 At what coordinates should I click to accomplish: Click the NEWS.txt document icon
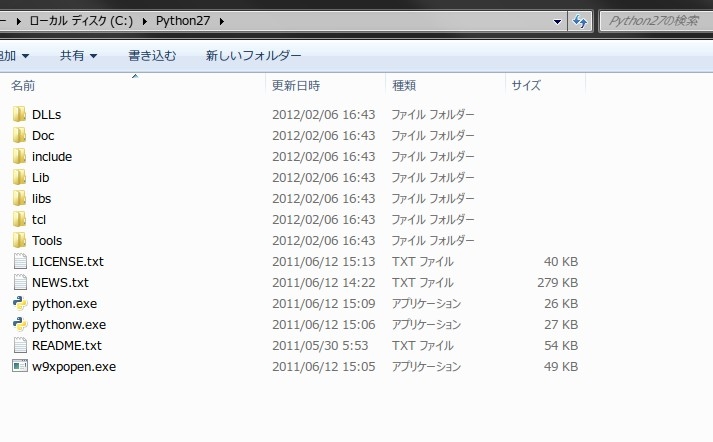coord(20,282)
